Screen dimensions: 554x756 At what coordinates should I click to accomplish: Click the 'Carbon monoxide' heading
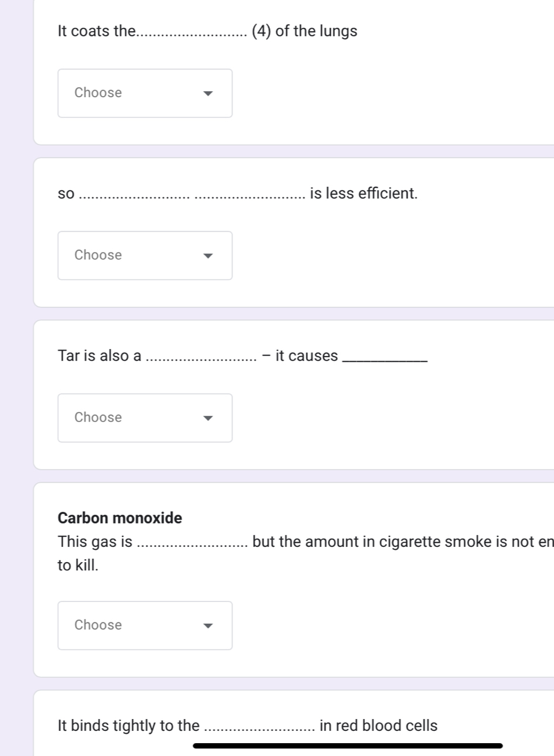(x=120, y=518)
